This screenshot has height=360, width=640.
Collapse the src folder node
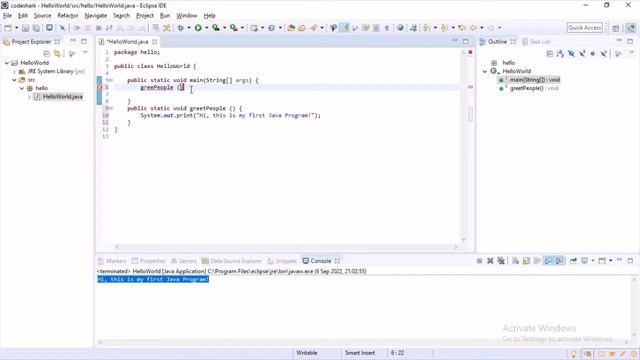pos(14,80)
